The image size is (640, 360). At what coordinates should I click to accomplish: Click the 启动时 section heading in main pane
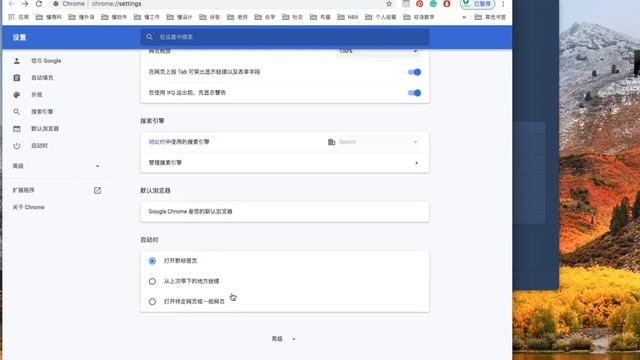coord(149,240)
